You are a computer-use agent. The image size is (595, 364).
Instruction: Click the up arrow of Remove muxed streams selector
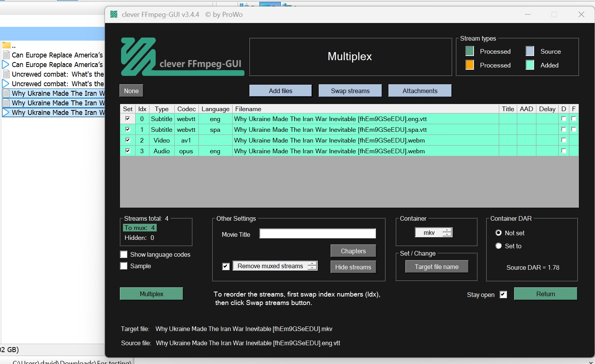point(312,264)
